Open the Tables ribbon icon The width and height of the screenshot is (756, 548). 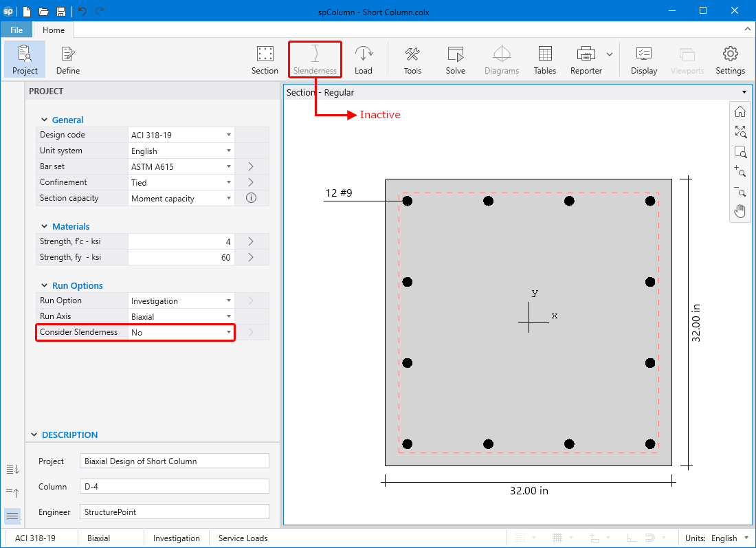point(544,60)
